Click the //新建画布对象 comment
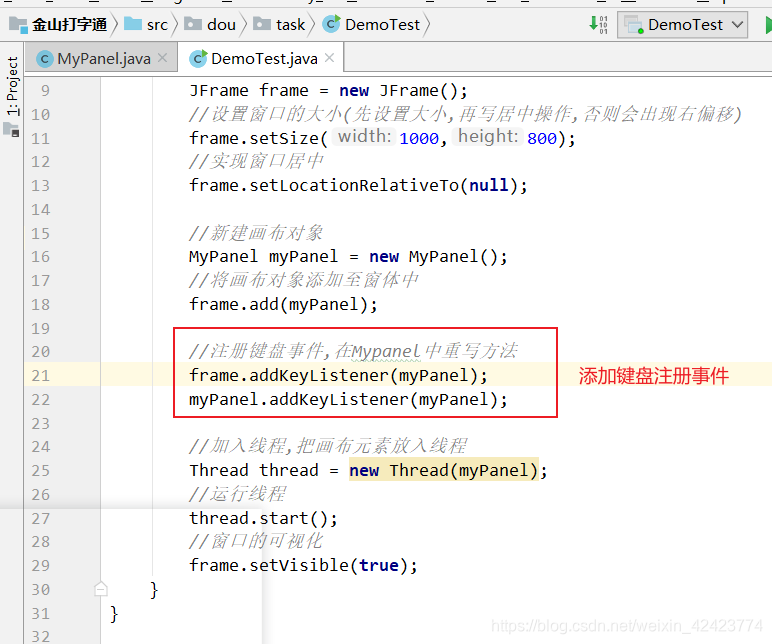 coord(256,233)
